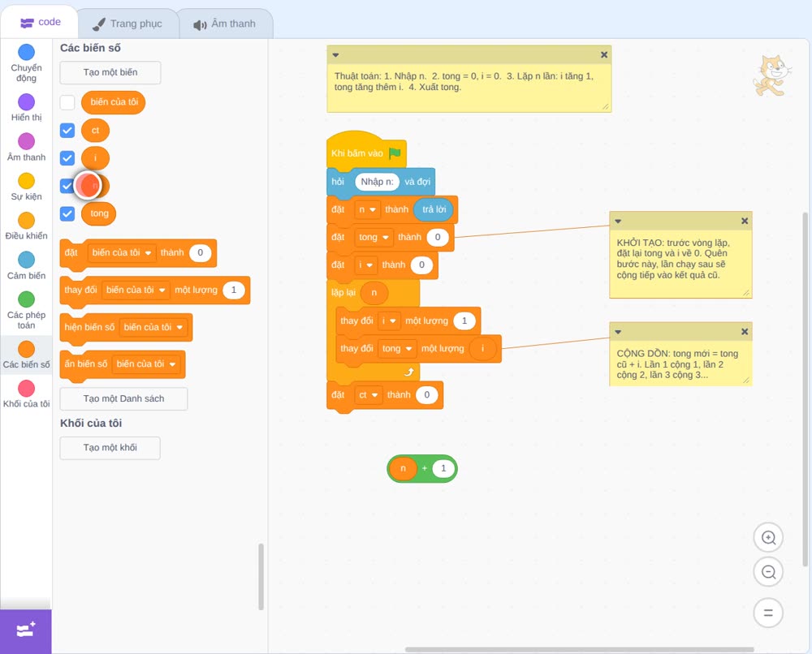
Task: Collapse the CỘNG DỒN comment note
Action: tap(618, 332)
